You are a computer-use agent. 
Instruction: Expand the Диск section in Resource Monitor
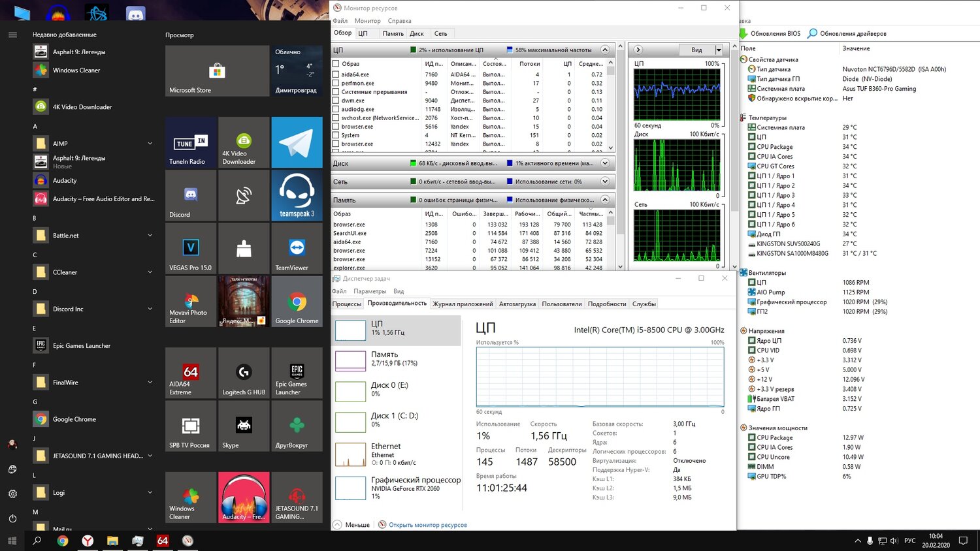pos(605,163)
